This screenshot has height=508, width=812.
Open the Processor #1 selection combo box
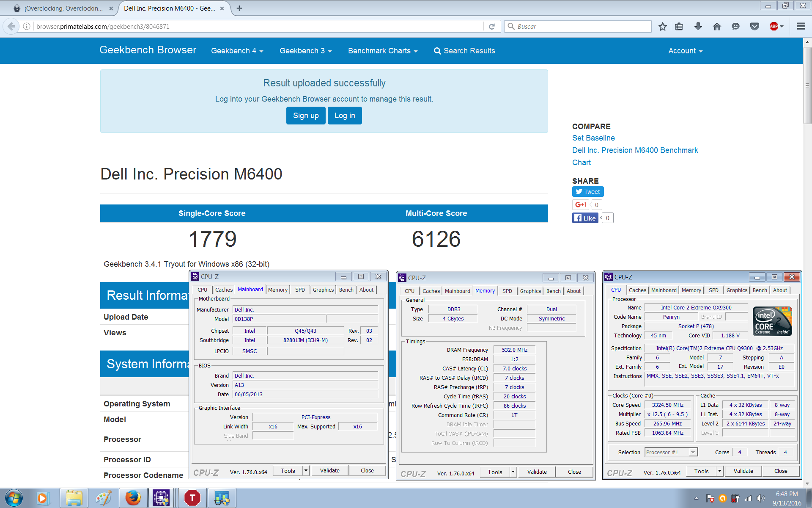coord(671,452)
